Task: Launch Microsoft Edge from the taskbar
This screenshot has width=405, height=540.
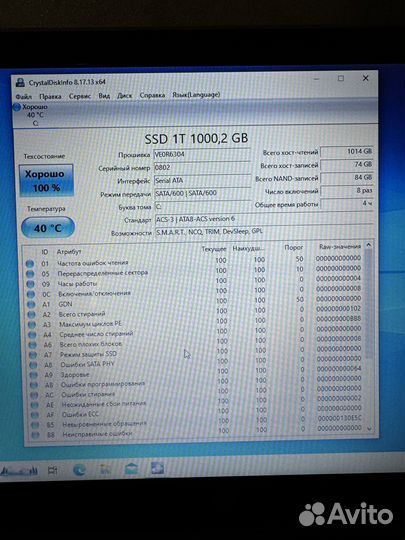Action: (x=79, y=470)
